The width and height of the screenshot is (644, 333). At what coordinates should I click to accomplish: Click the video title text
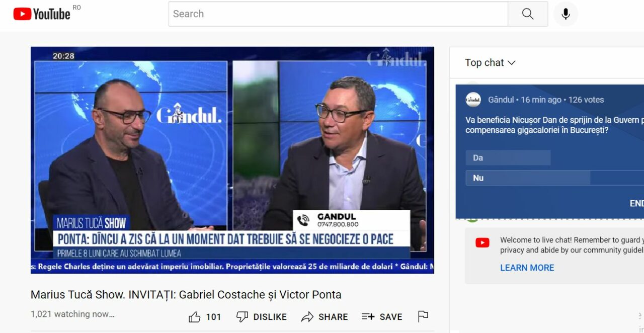pyautogui.click(x=186, y=295)
